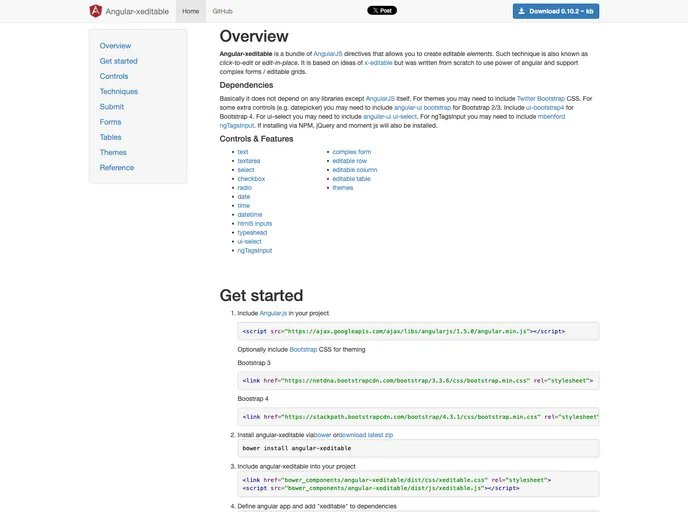Image resolution: width=688 pixels, height=512 pixels.
Task: Click the select control link
Action: click(246, 170)
